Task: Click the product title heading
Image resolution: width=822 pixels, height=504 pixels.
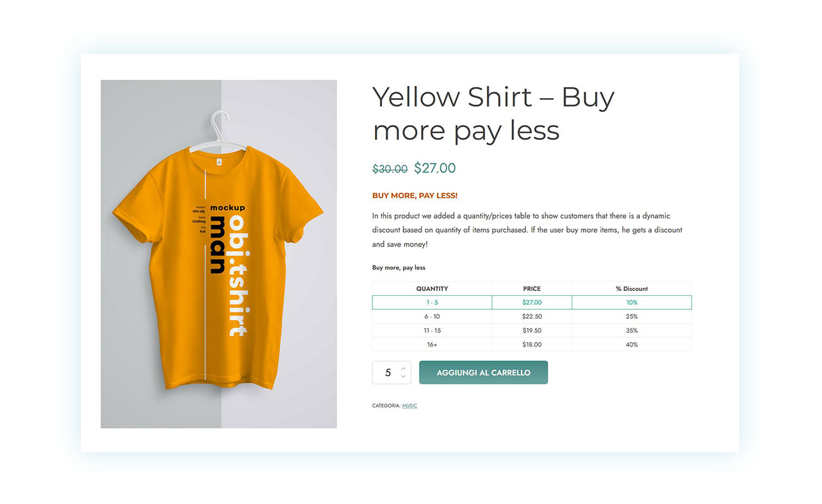Action: pos(493,114)
